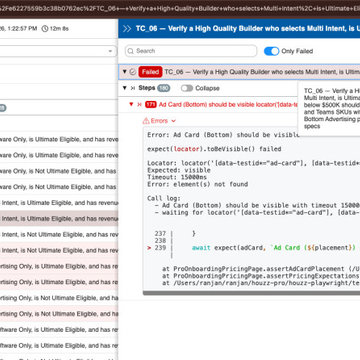Collapse the Steps section triangle

pyautogui.click(x=124, y=88)
